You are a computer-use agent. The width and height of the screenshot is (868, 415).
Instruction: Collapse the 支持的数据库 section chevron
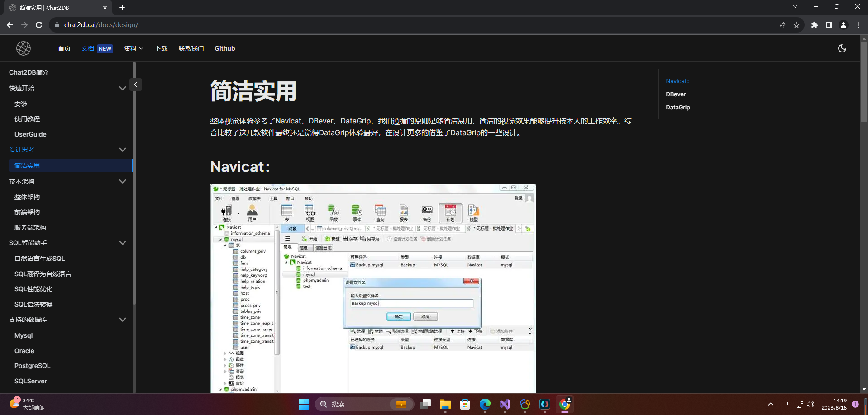click(122, 320)
